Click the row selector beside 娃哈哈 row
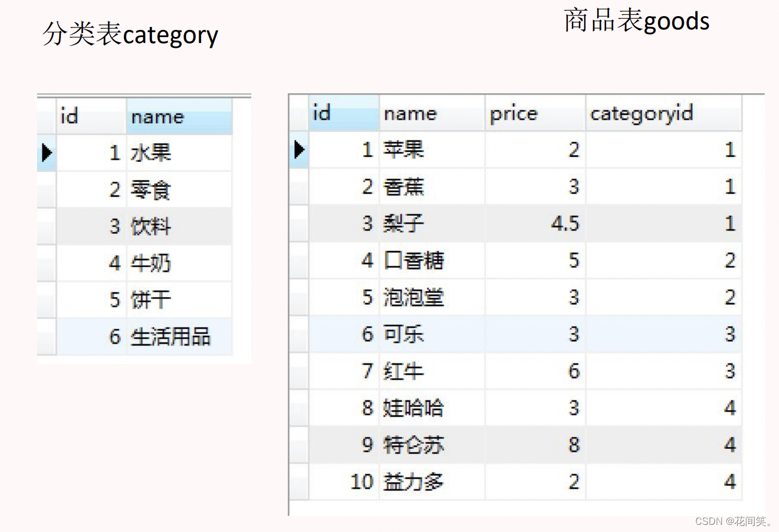 coord(299,408)
